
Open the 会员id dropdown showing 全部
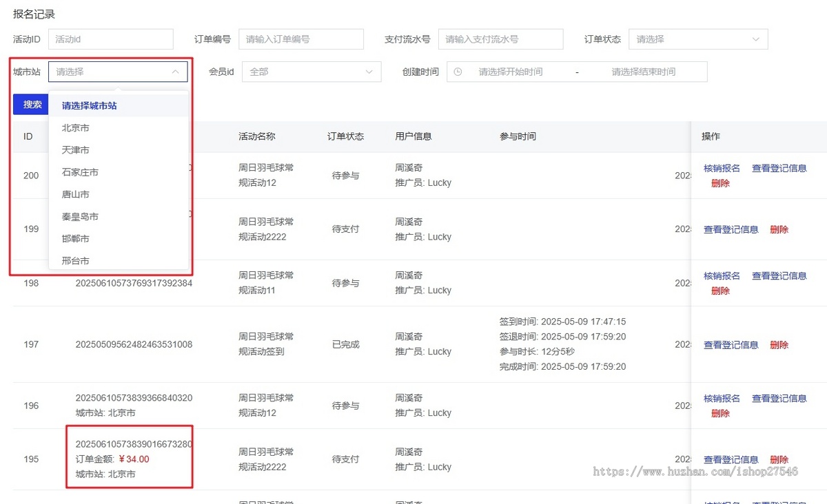pos(312,71)
